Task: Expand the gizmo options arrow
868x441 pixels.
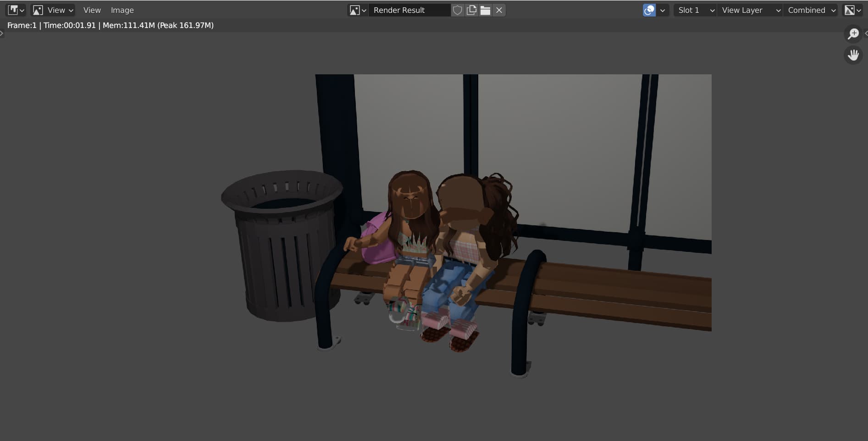Action: point(663,10)
